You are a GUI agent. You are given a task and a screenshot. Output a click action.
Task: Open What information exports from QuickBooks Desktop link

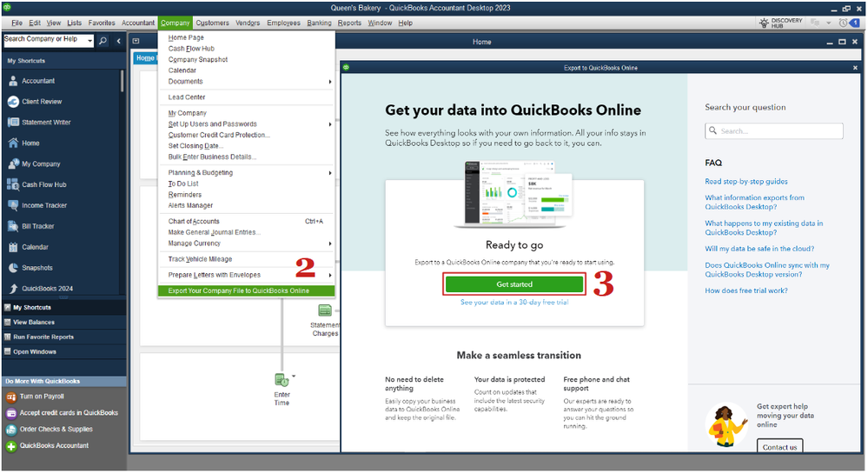(754, 203)
